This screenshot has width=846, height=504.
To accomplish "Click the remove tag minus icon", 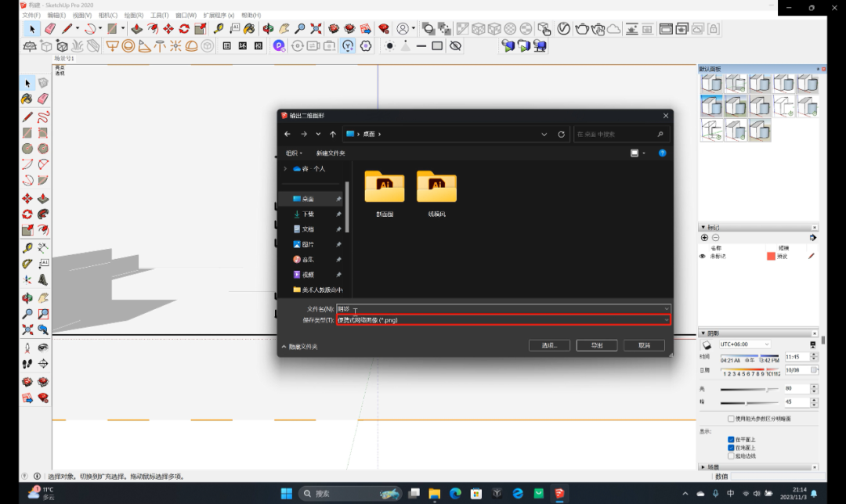I will [715, 238].
